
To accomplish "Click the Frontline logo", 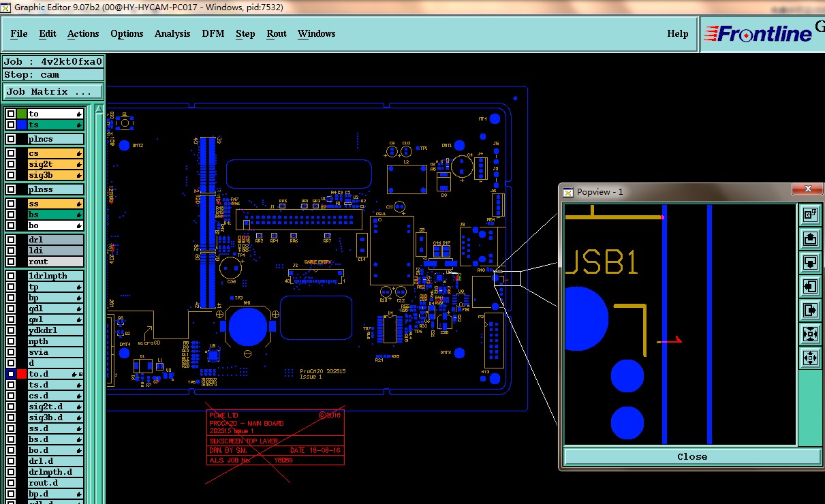I will tap(758, 33).
